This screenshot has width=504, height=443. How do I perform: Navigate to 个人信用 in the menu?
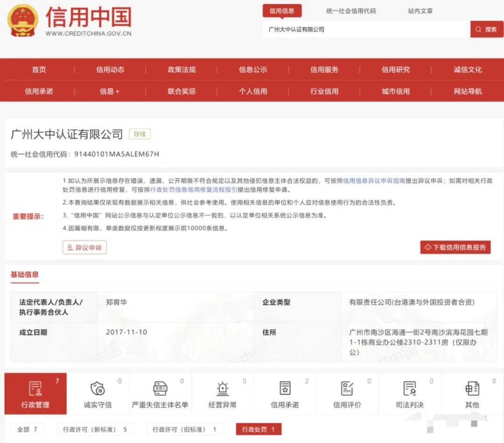pos(253,91)
